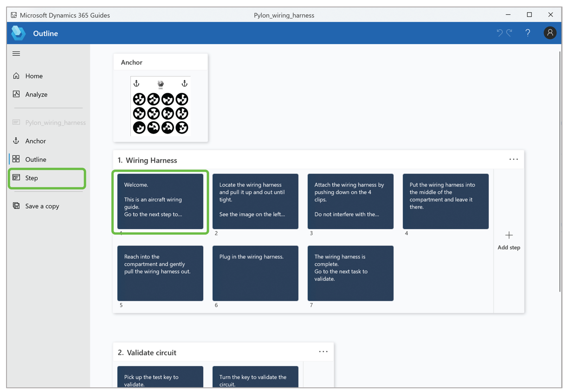Redo the last change
Image resolution: width=569 pixels, height=392 pixels.
coord(509,32)
